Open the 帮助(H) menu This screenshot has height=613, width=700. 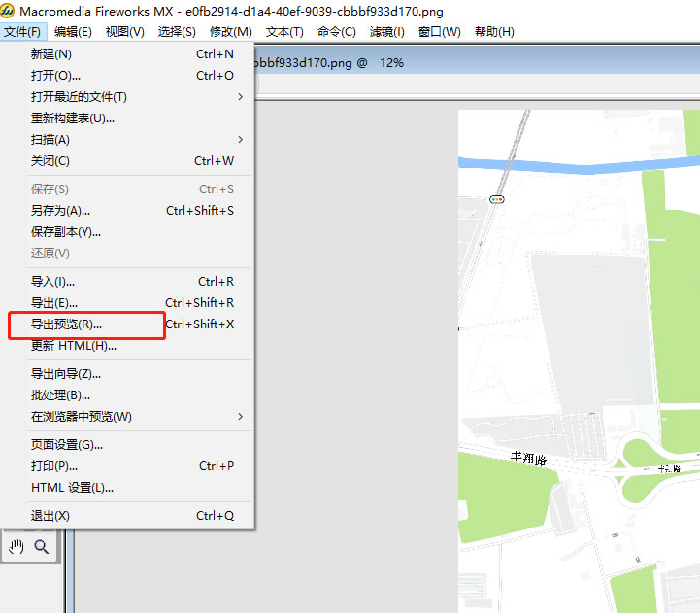tap(493, 32)
